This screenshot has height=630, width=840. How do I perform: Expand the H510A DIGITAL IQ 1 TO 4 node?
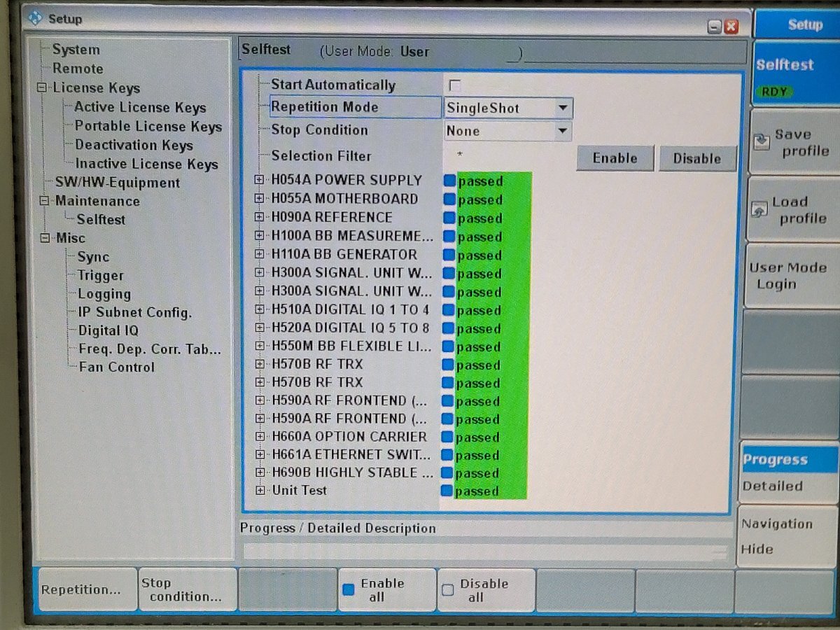click(260, 309)
